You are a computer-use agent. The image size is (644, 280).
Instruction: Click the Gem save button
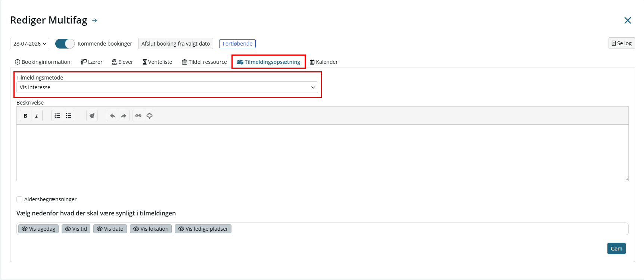[x=616, y=249]
